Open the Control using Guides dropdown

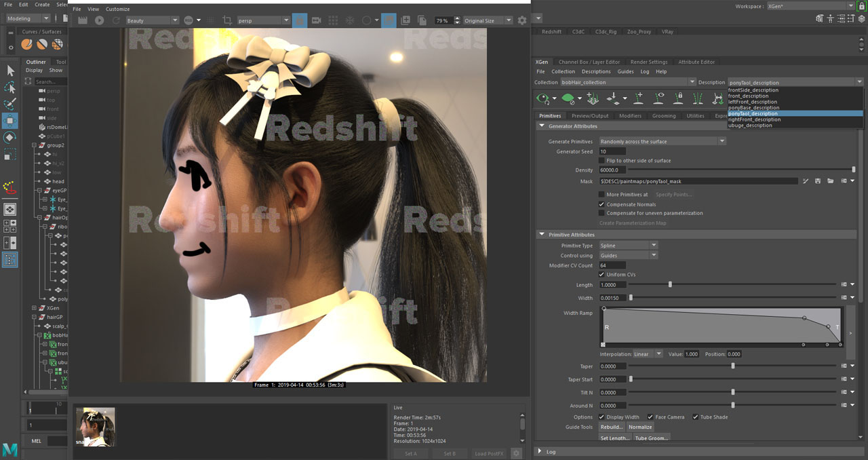point(628,256)
